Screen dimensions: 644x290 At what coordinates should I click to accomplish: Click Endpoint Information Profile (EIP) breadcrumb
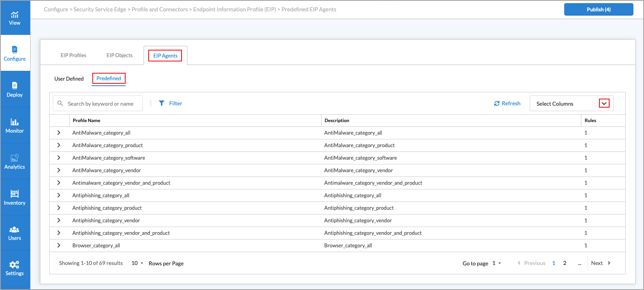[x=235, y=9]
